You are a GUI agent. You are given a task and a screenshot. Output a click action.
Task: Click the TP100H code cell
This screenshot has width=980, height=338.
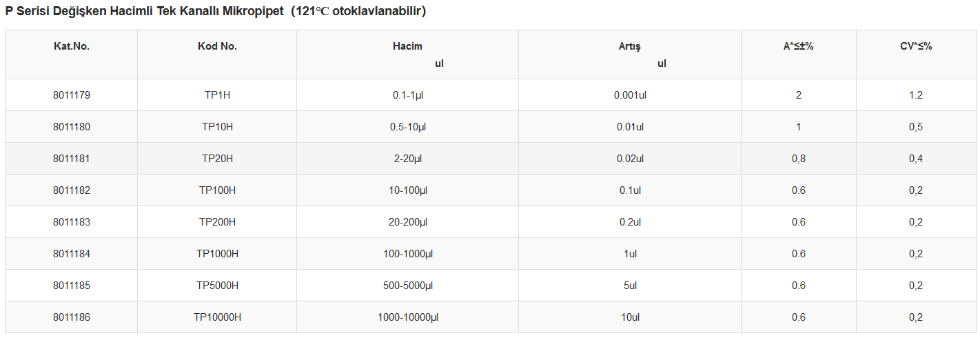pos(217,190)
